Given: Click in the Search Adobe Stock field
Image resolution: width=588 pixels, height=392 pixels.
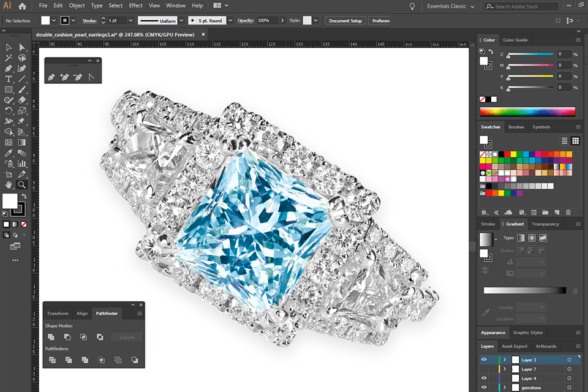Looking at the screenshot, I should (522, 6).
